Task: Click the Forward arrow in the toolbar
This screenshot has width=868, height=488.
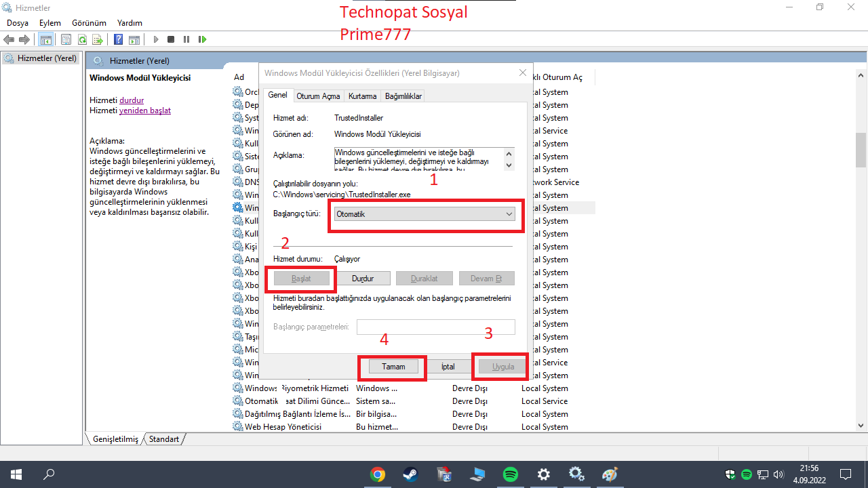Action: (24, 40)
